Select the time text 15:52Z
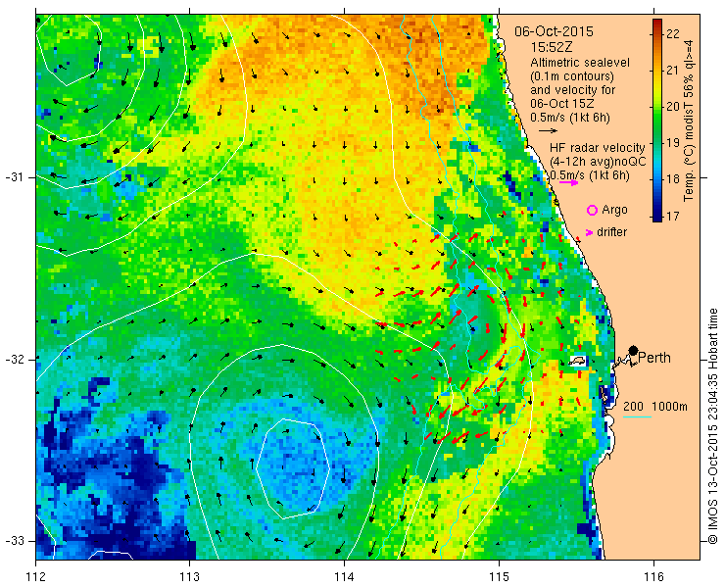The image size is (725, 588). coord(550,47)
